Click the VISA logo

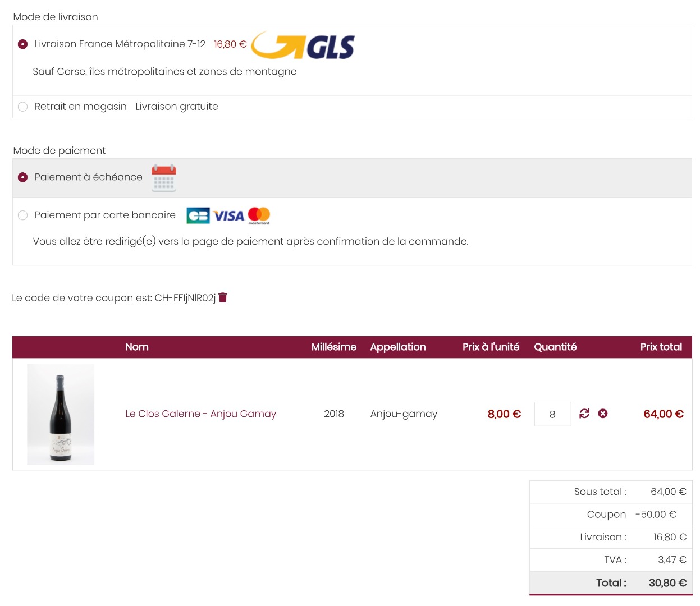click(x=228, y=216)
